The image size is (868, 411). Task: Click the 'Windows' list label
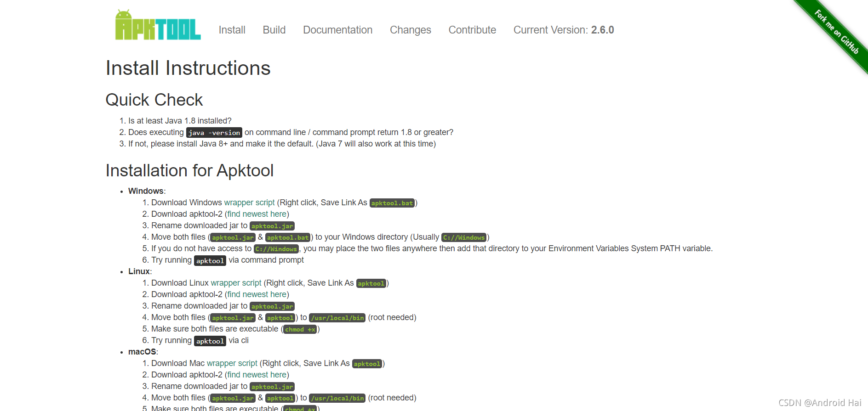146,191
